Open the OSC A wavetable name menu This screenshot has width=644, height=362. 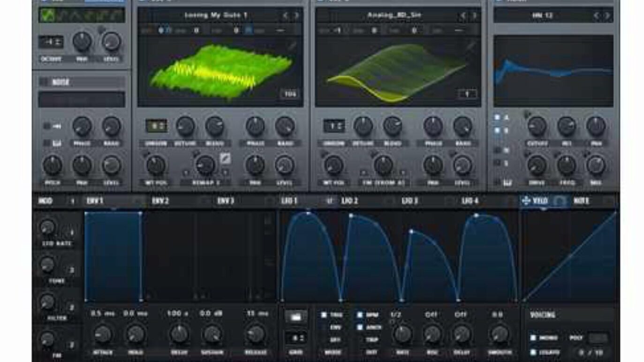[x=216, y=15]
